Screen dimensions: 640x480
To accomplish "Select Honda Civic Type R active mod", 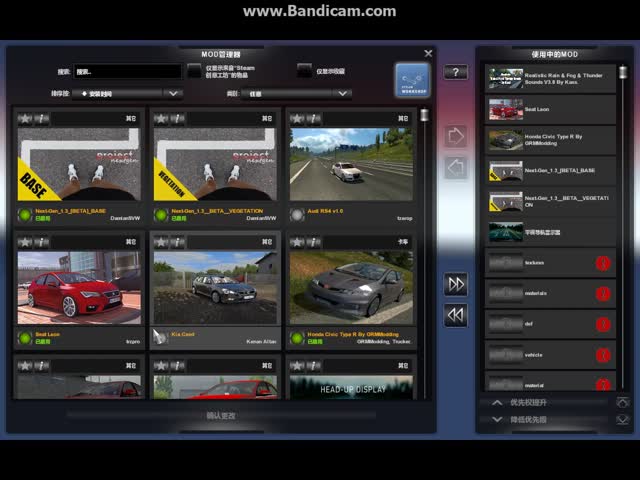I will click(x=550, y=140).
